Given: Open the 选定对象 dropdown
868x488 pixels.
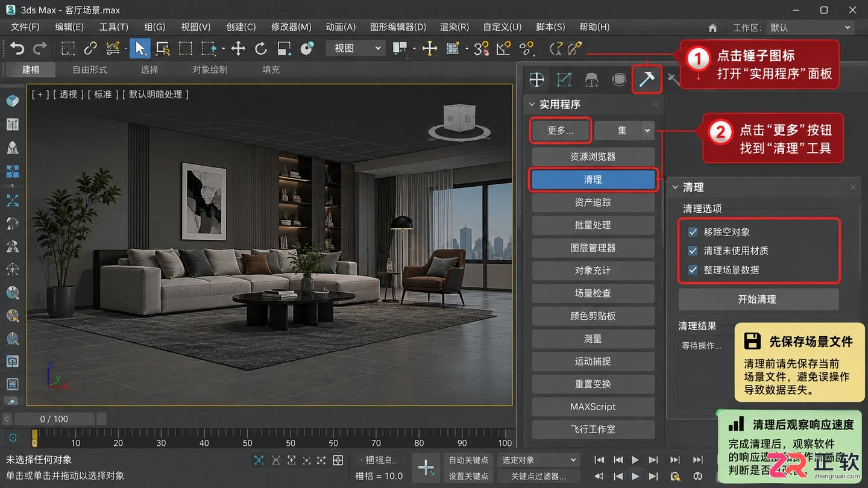Looking at the screenshot, I should click(x=538, y=460).
